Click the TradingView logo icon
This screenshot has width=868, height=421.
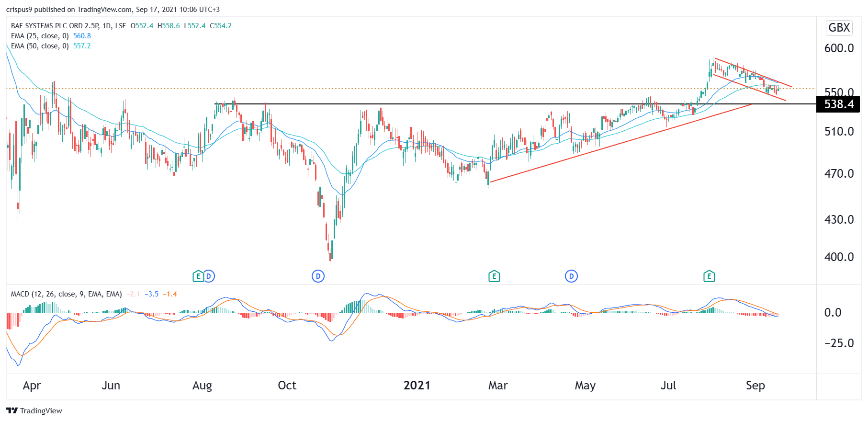[12, 410]
